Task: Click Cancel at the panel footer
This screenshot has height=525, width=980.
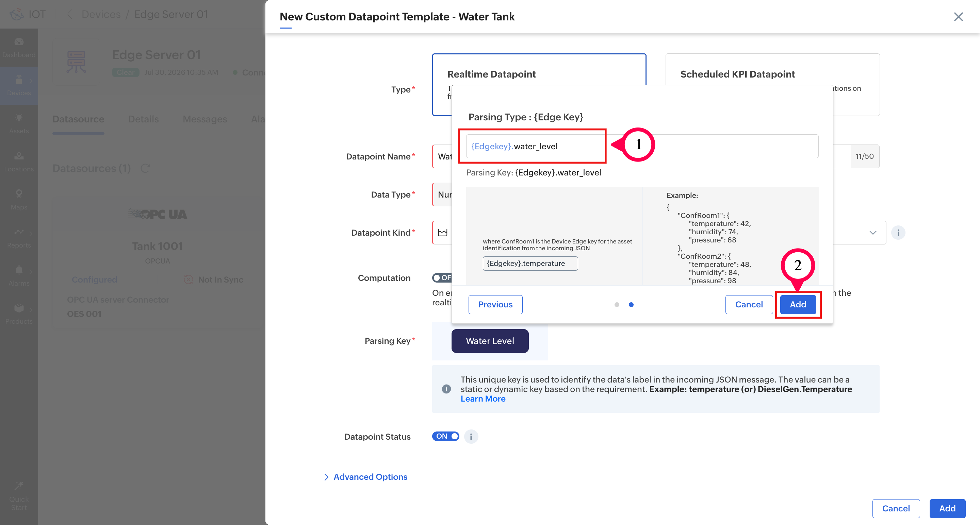Action: coord(896,509)
